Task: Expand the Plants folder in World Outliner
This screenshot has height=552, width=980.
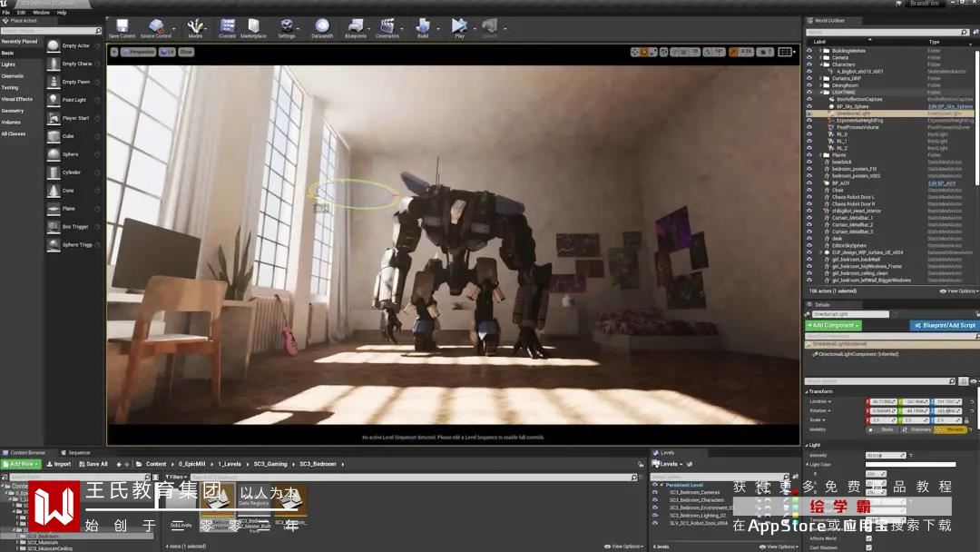Action: click(821, 155)
